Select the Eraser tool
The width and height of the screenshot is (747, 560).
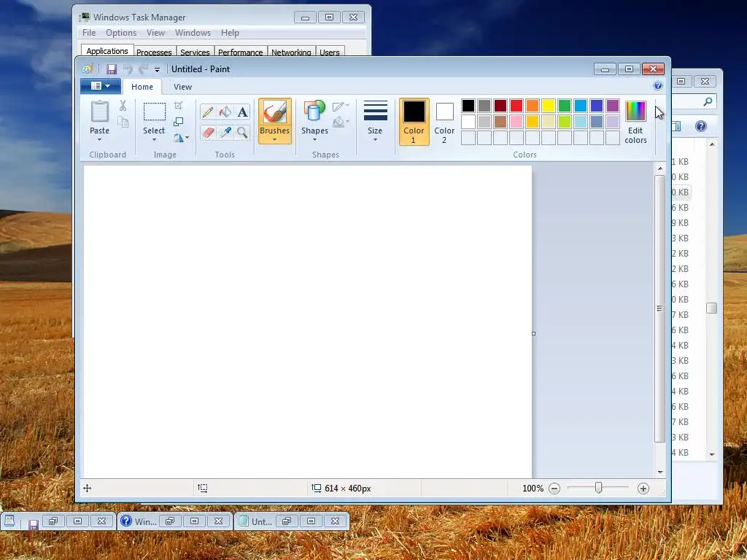click(x=208, y=132)
